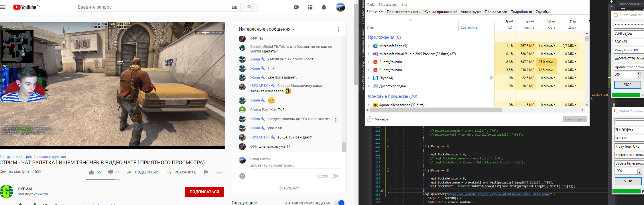Open the chat three-dot options menu
Viewport: 644px width, 205px height.
pyautogui.click(x=338, y=29)
